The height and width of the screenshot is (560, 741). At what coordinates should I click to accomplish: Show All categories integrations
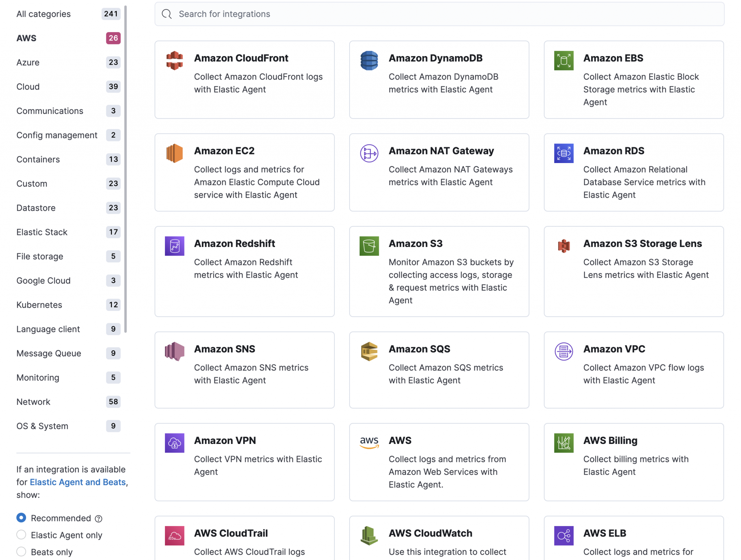[43, 14]
